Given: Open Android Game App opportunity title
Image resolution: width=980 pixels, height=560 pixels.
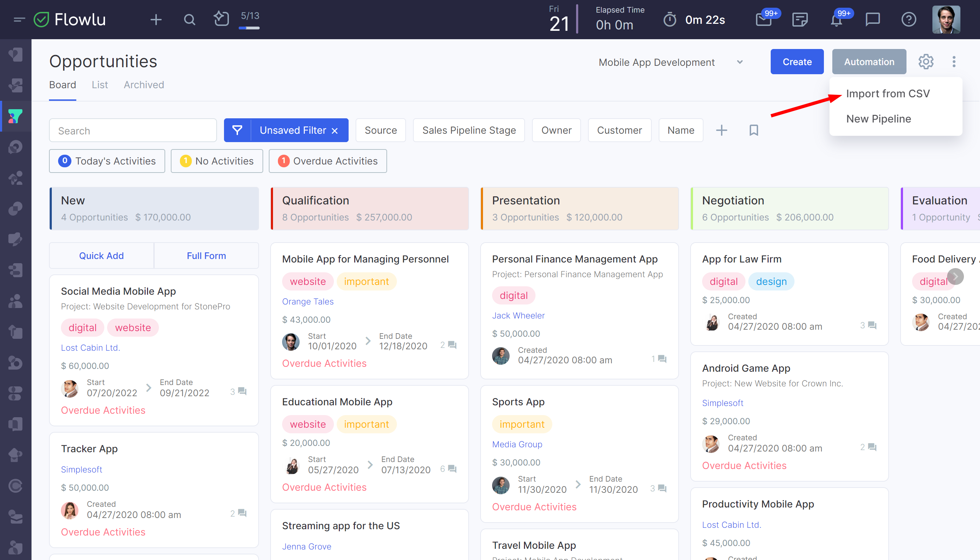Looking at the screenshot, I should [746, 369].
